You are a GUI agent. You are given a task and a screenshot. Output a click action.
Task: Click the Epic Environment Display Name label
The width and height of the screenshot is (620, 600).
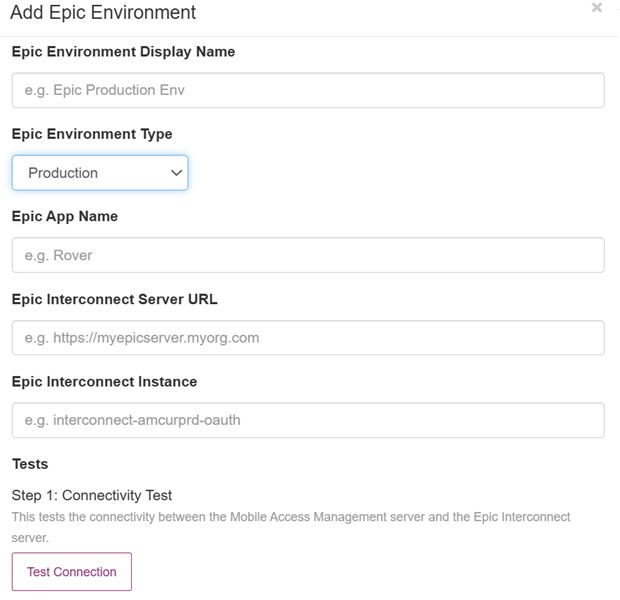tap(123, 52)
